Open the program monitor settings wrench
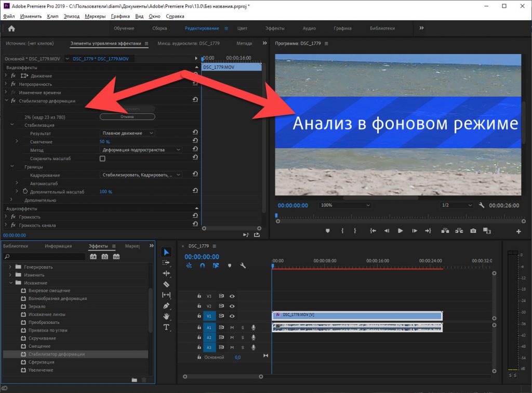This screenshot has height=393, width=532. click(482, 205)
